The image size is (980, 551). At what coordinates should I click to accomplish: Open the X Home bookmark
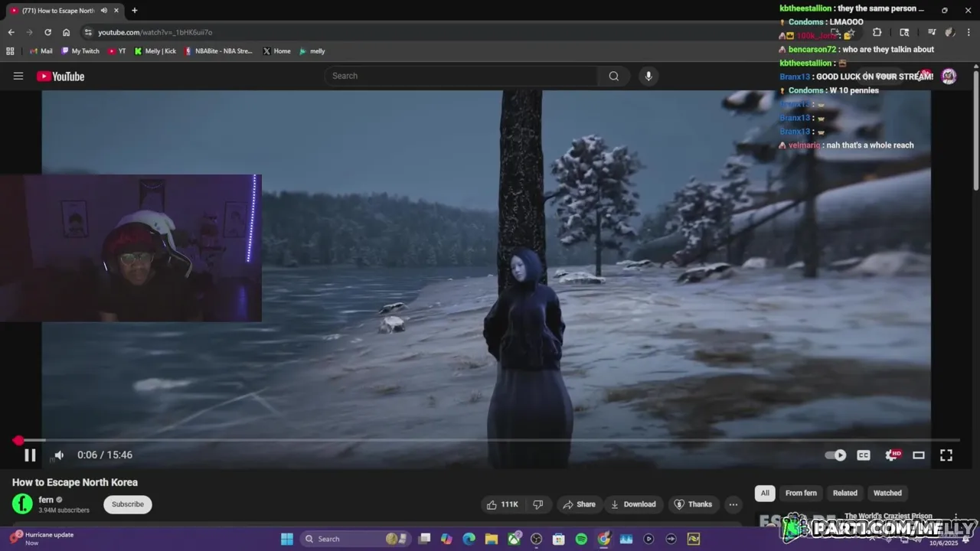[276, 51]
